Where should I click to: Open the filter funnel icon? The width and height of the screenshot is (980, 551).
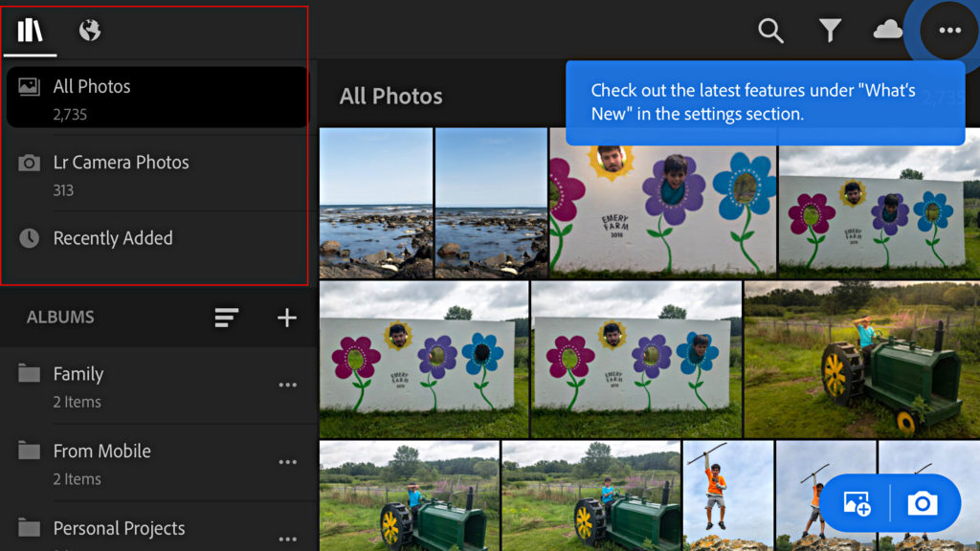click(830, 31)
